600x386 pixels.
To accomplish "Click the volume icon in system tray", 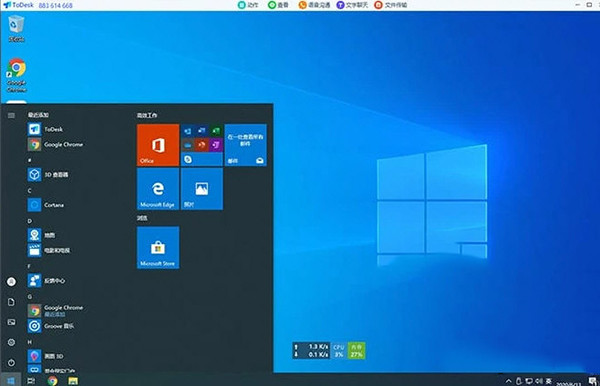I will [538, 381].
